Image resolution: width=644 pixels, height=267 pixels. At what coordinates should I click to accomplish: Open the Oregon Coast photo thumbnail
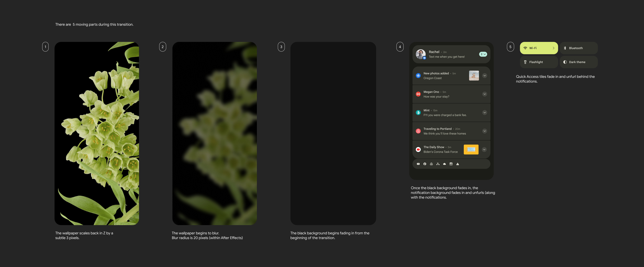(x=474, y=76)
